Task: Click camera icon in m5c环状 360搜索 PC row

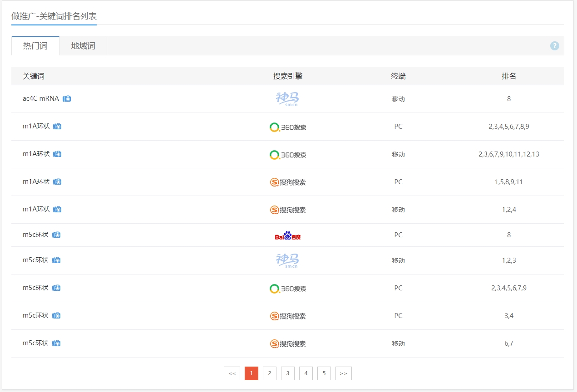Action: click(x=56, y=288)
